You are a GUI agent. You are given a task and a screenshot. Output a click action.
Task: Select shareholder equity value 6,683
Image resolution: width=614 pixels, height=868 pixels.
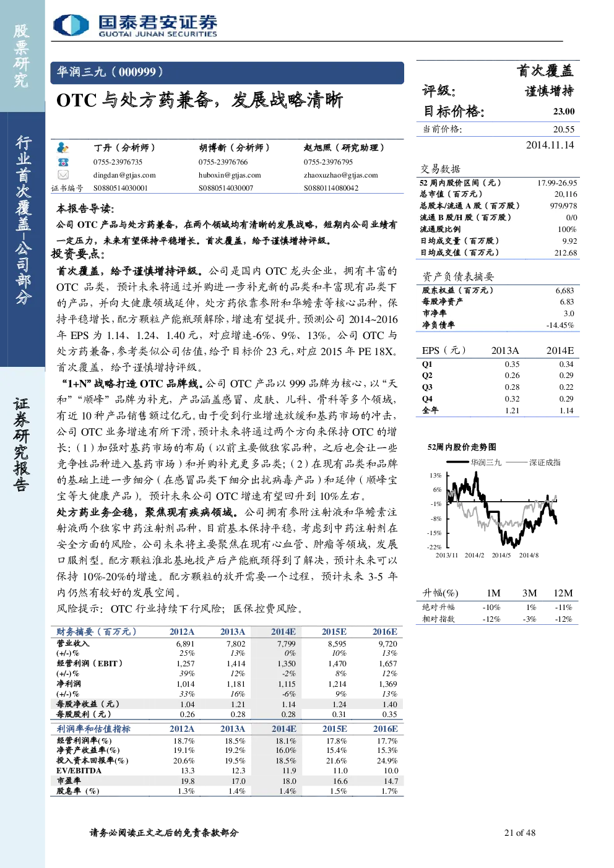coord(564,290)
